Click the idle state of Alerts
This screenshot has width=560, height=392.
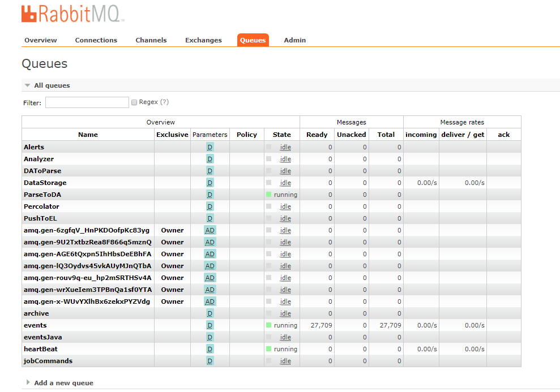285,147
